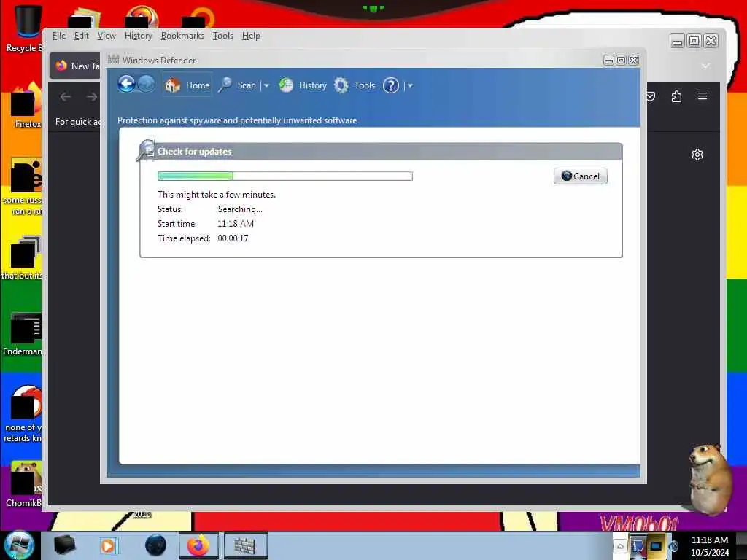Click the Windows Defender title bar icon

click(113, 60)
